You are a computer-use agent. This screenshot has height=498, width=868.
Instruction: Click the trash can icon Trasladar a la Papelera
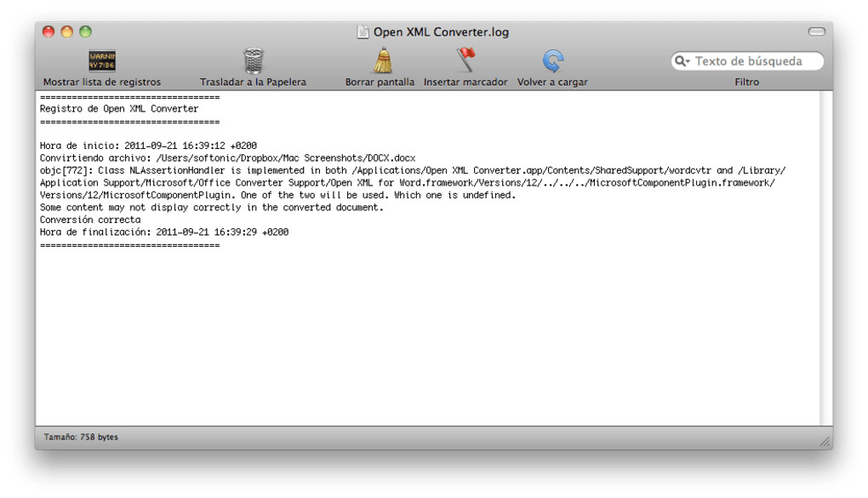[x=253, y=61]
